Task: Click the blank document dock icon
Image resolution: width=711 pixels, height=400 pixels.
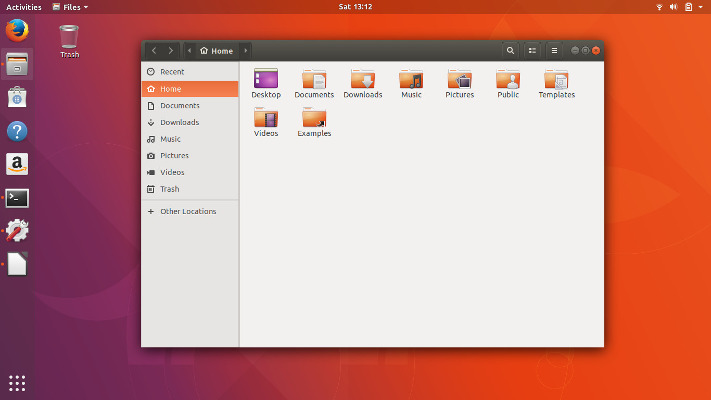Action: [17, 264]
